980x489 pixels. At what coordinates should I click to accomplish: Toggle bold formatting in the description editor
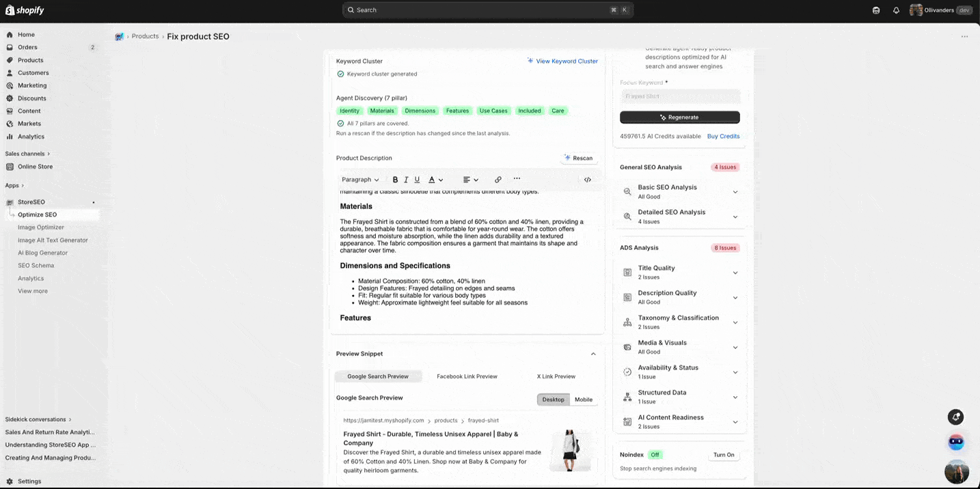pos(395,179)
